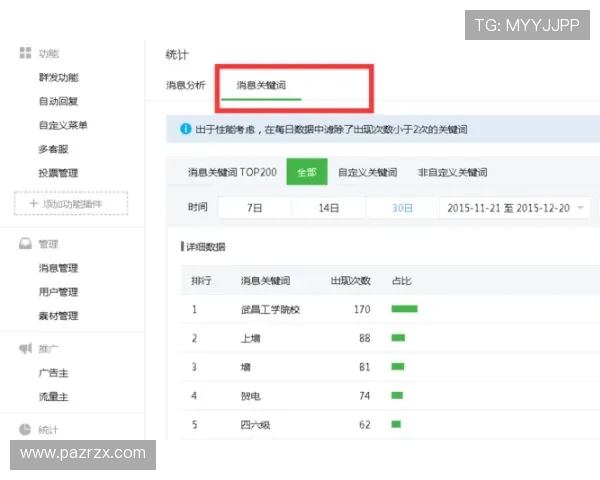The image size is (600, 480).
Task: Click the 统计 page title
Action: tap(177, 54)
